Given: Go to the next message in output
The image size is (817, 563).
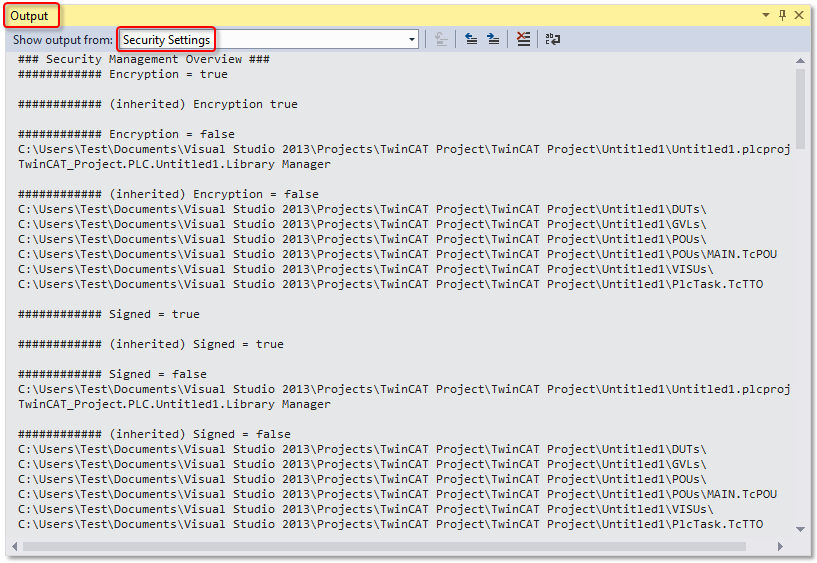Looking at the screenshot, I should [493, 39].
